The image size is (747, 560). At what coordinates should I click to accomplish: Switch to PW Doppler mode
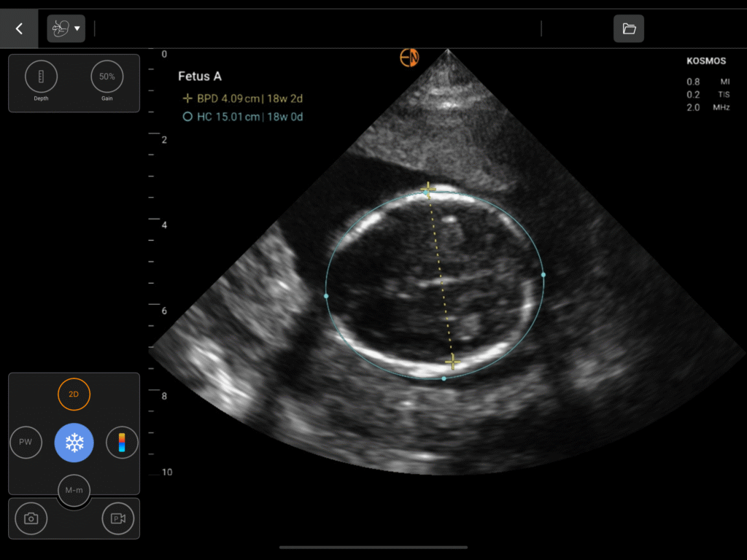tap(26, 443)
